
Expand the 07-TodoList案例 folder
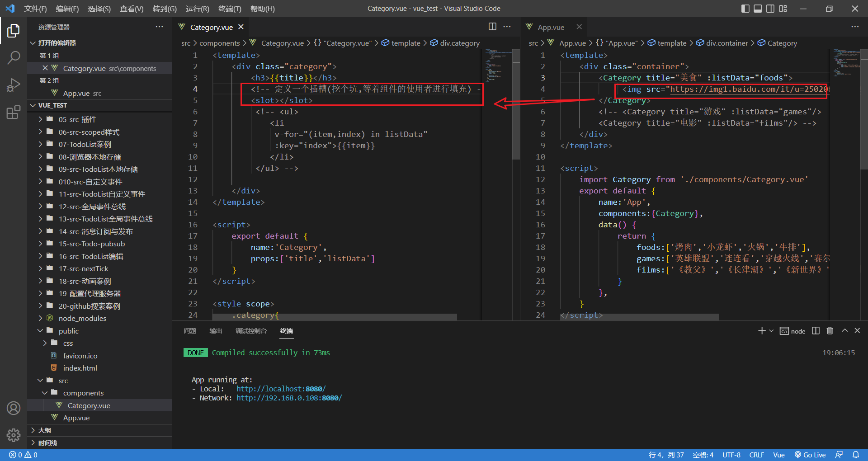(x=85, y=145)
